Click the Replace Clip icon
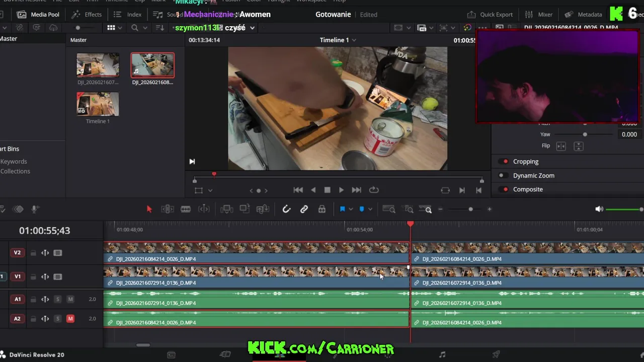Viewport: 644px width, 362px height. point(263,209)
